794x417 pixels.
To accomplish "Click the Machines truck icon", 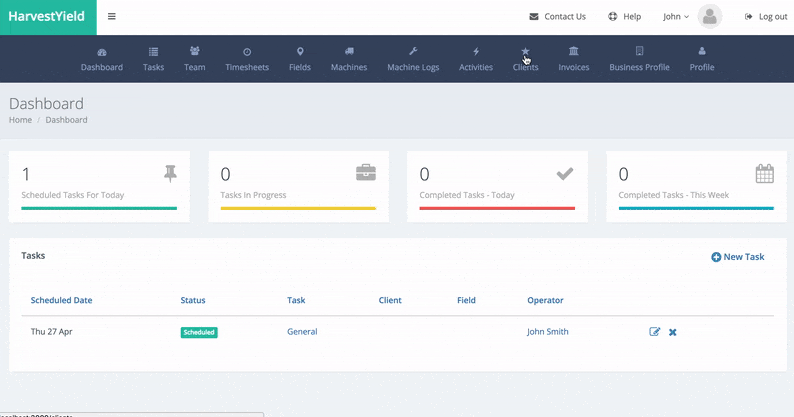I will coord(349,51).
